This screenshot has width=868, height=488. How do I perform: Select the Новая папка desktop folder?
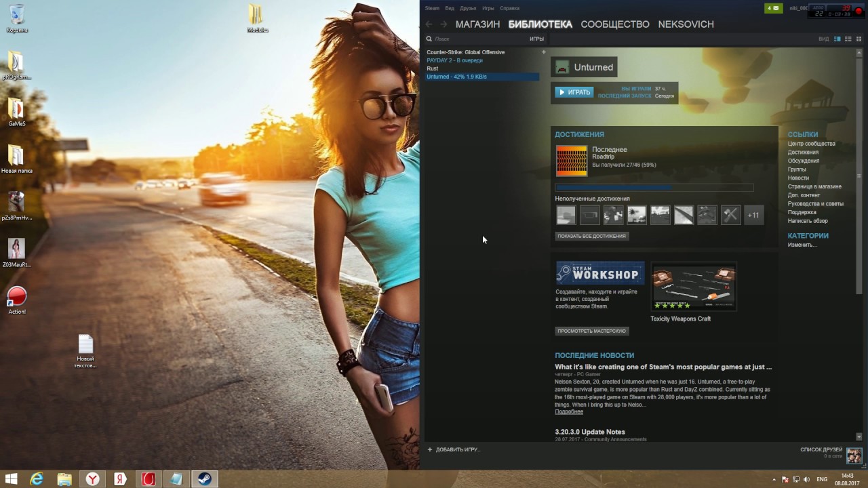(16, 159)
